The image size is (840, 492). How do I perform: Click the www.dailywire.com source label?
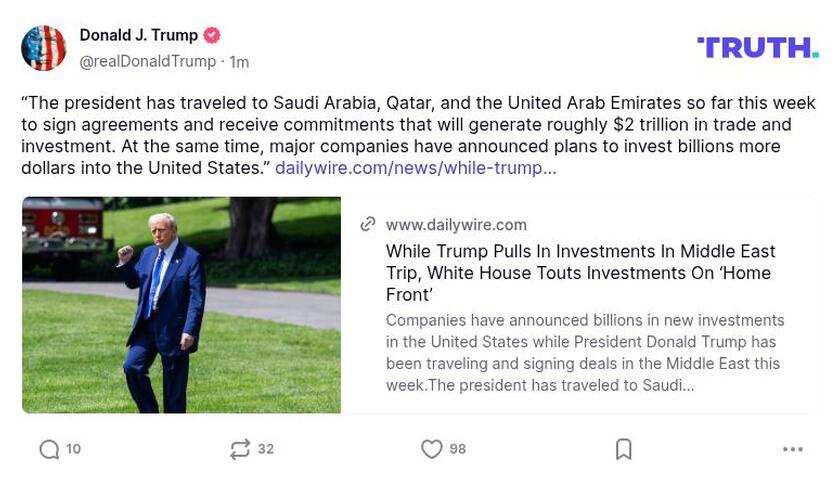click(456, 225)
